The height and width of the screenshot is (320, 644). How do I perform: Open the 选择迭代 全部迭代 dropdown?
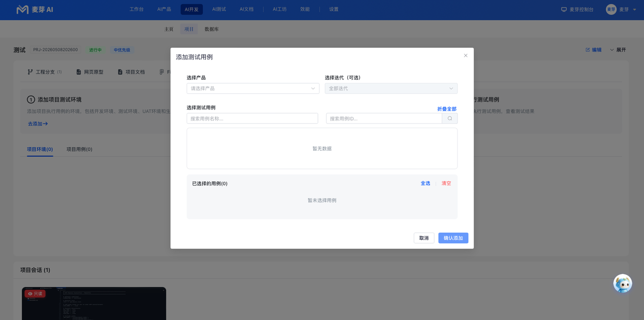[391, 88]
